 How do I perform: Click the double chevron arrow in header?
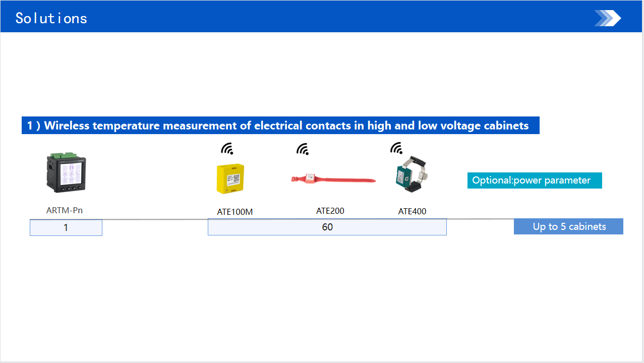[x=608, y=18]
